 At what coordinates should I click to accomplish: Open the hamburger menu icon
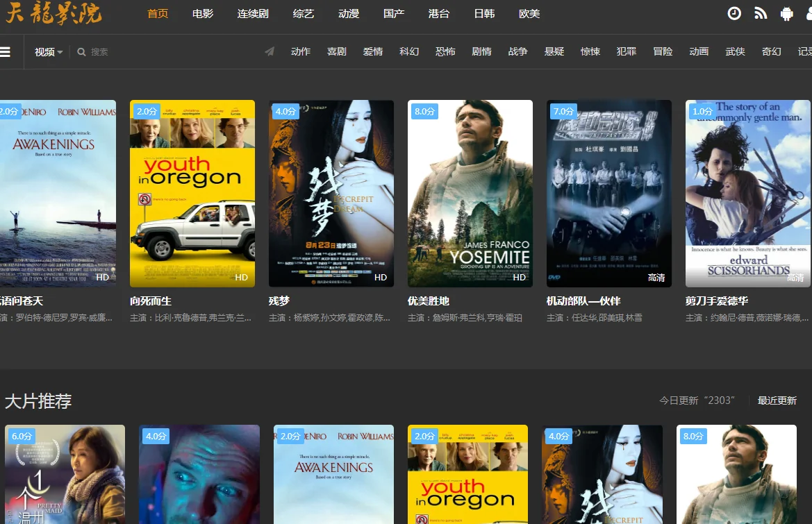pyautogui.click(x=5, y=52)
